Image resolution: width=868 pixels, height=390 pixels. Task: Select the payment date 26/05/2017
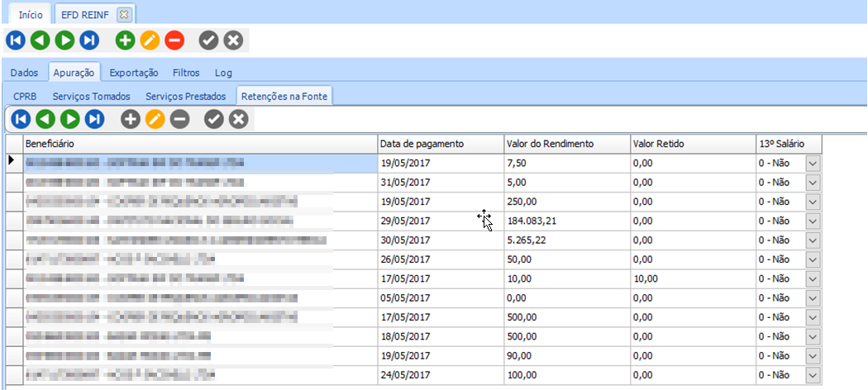tap(441, 259)
